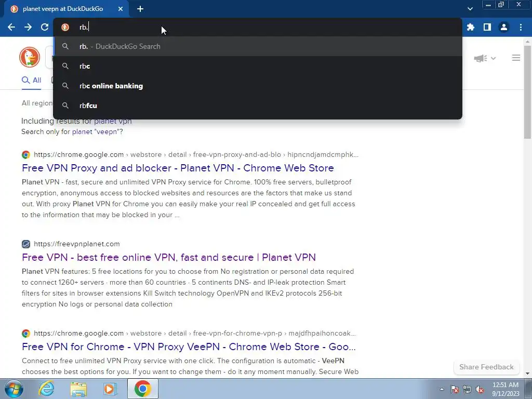532x399 pixels.
Task: Click the Share Feedback button
Action: point(486,367)
